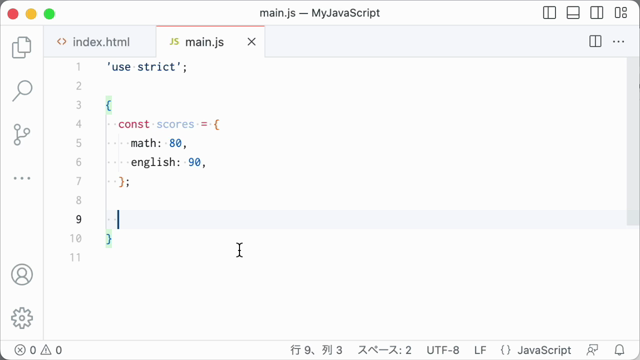Image resolution: width=640 pixels, height=360 pixels.
Task: Click line number 5 in the gutter
Action: pos(78,143)
